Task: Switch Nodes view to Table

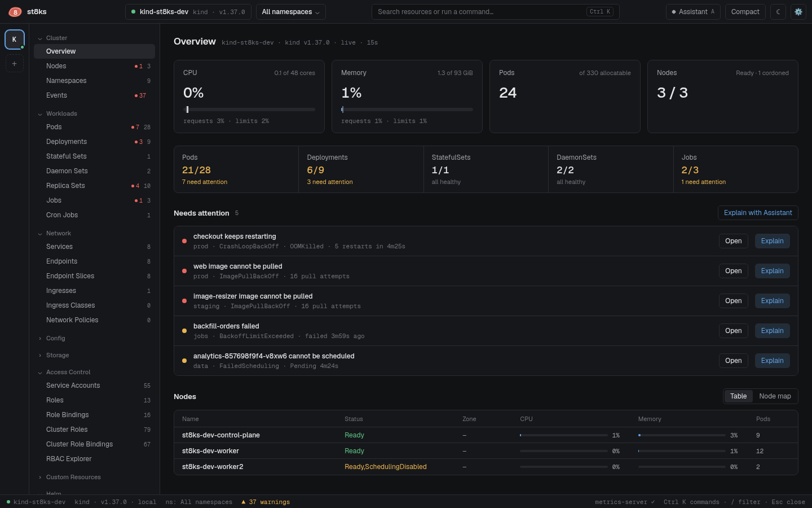Action: [738, 396]
